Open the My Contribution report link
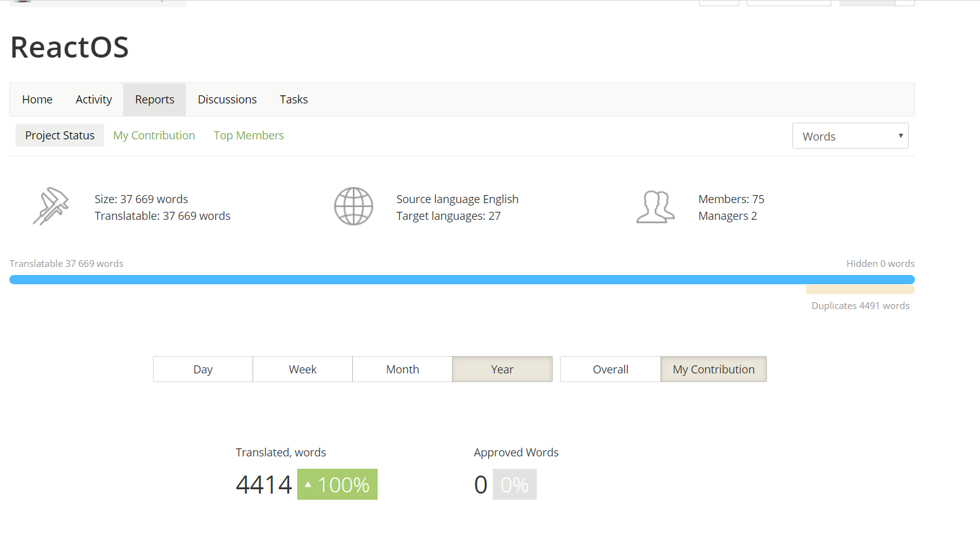Image resolution: width=980 pixels, height=540 pixels. [154, 136]
